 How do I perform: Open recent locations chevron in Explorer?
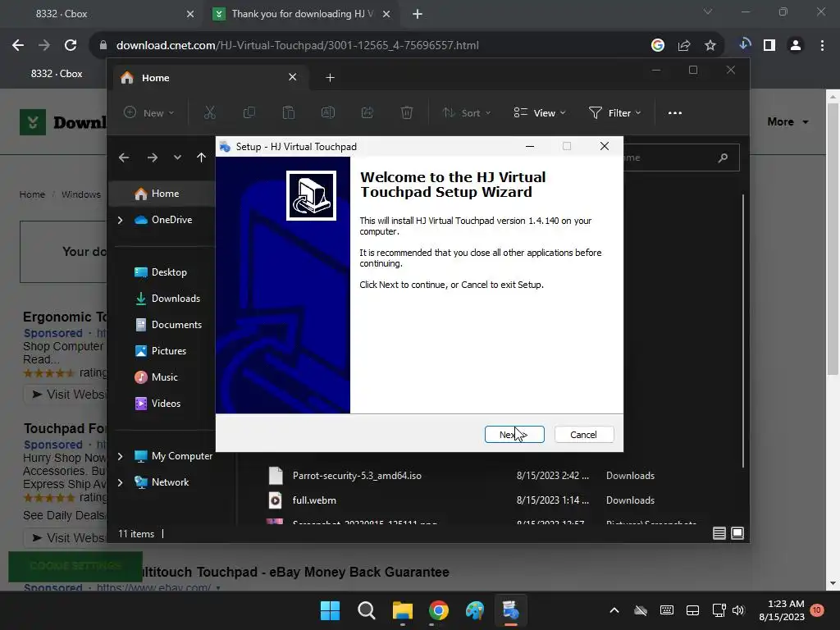pyautogui.click(x=177, y=157)
